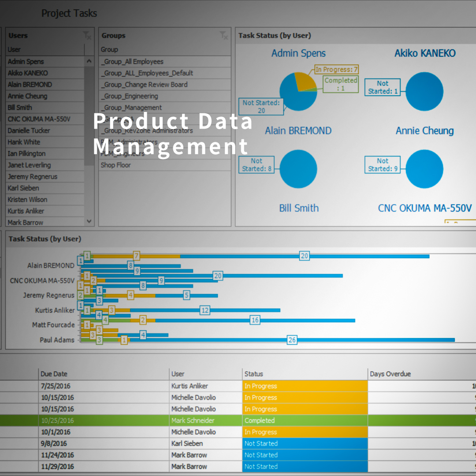Click the scroll down arrow in Users list
Image resolution: width=476 pixels, height=476 pixels.
point(89,222)
